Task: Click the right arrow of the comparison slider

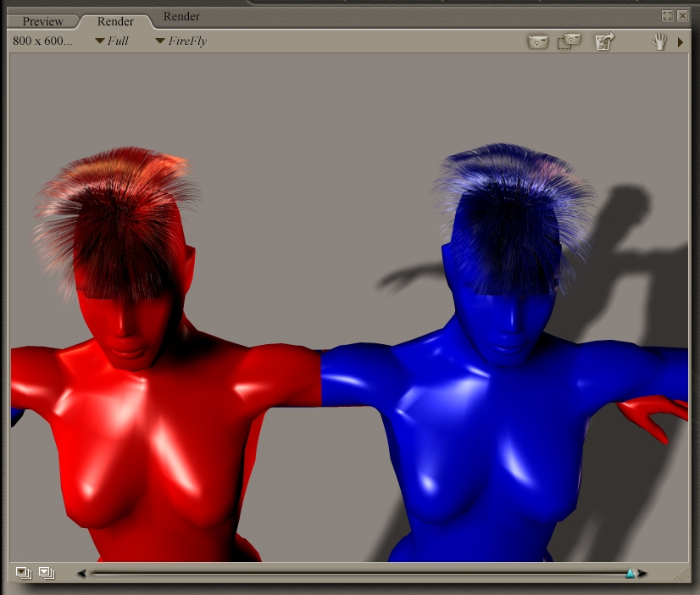Action: point(642,574)
